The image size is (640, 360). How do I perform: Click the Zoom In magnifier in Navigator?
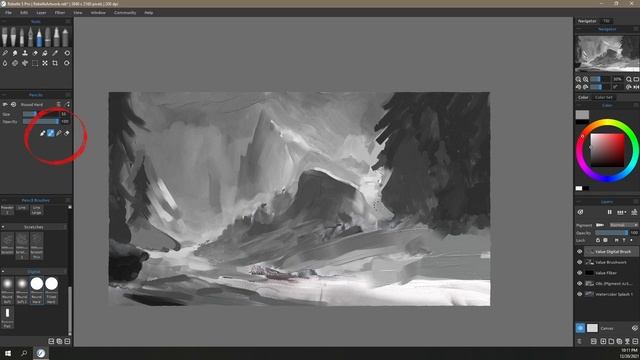point(586,79)
